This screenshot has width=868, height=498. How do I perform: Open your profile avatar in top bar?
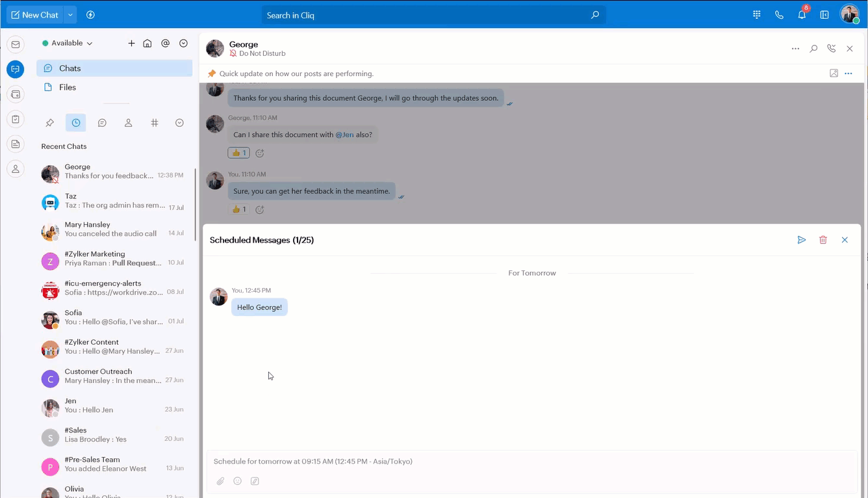coord(850,14)
